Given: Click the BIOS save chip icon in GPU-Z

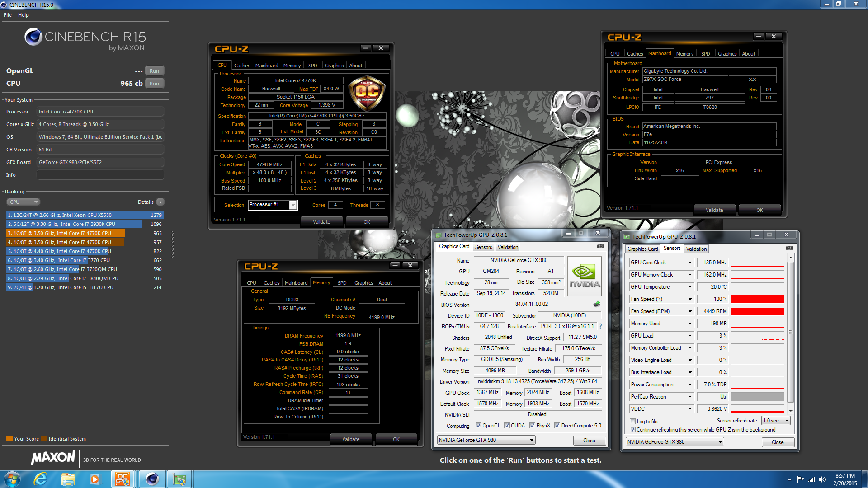Looking at the screenshot, I should click(597, 304).
